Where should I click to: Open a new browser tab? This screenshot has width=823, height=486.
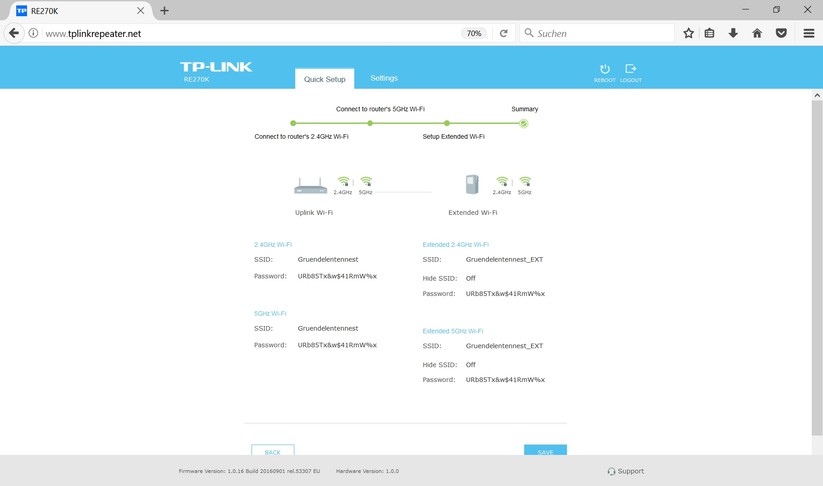(x=164, y=10)
